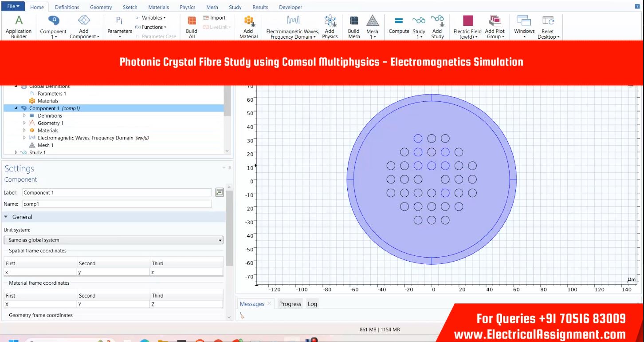Switch to the Progress tab
644x342 pixels.
click(x=290, y=304)
